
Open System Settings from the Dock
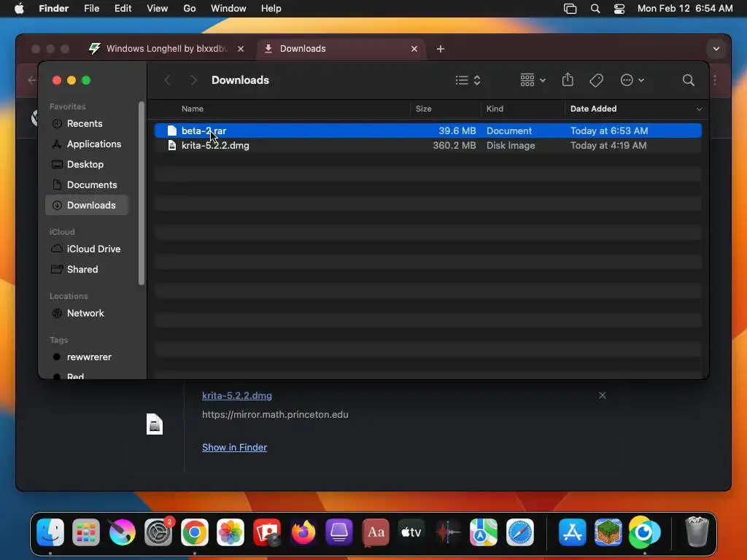tap(158, 532)
